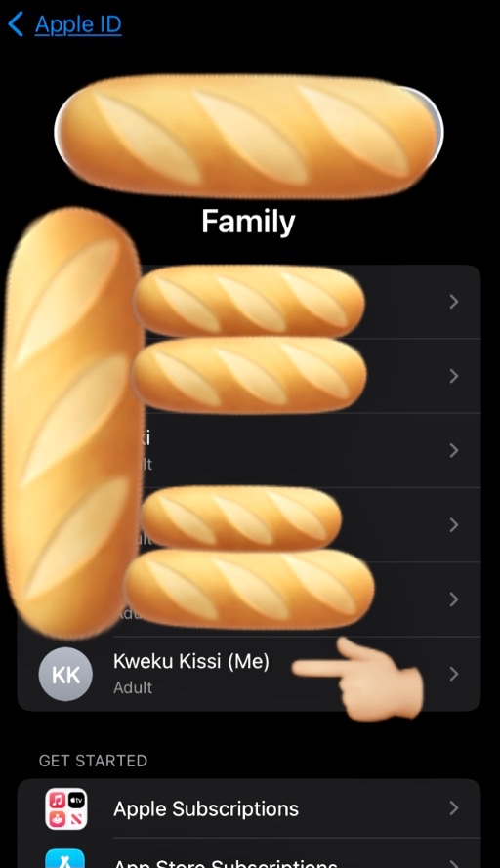The height and width of the screenshot is (868, 500).
Task: Click the tall vertical baguette sticker
Action: point(73,422)
